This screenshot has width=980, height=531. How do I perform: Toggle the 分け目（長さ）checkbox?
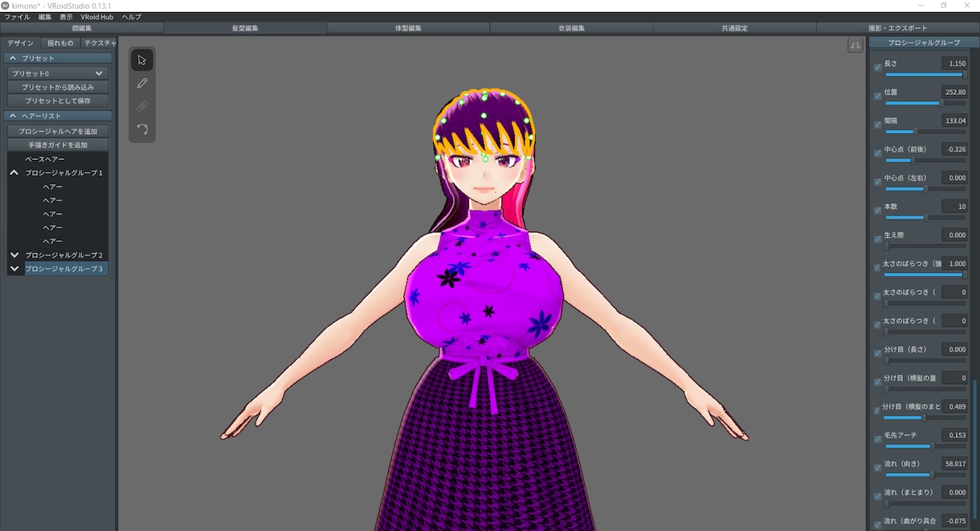pyautogui.click(x=877, y=353)
